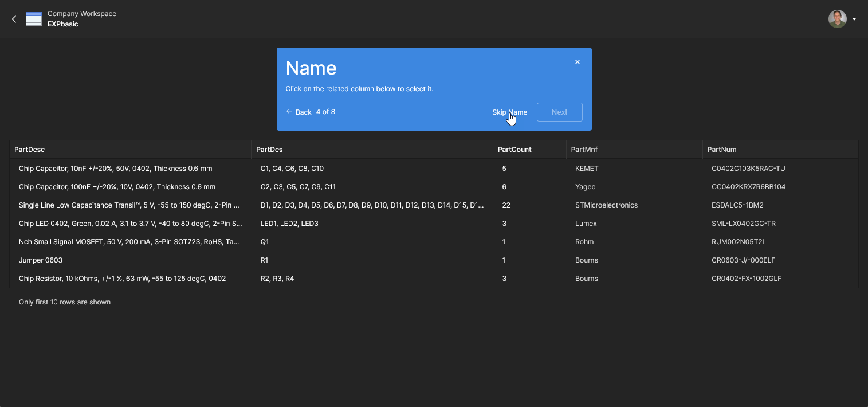868x407 pixels.
Task: Click the Jumper 0603 description cell
Action: [41, 260]
